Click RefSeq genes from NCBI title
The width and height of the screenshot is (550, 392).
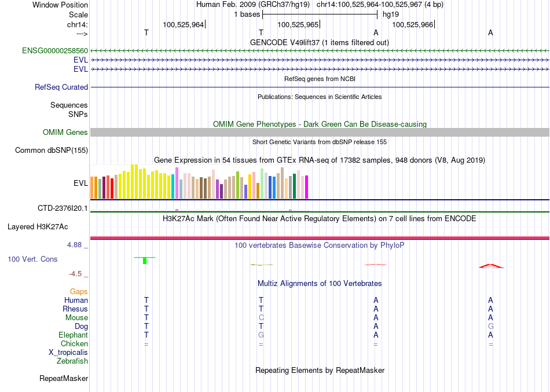point(320,79)
